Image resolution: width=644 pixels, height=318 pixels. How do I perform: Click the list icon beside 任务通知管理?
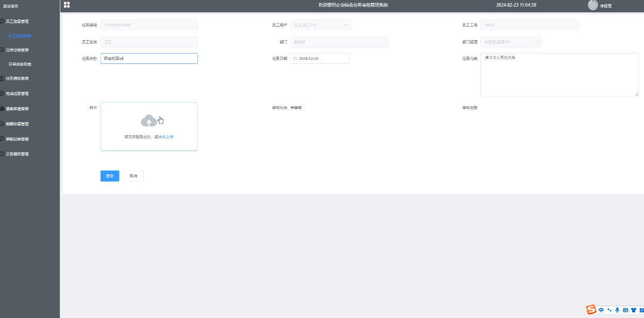pyautogui.click(x=2, y=78)
